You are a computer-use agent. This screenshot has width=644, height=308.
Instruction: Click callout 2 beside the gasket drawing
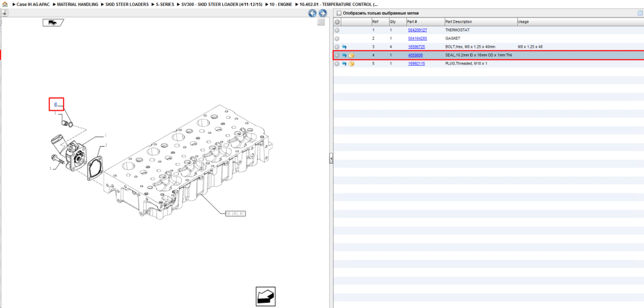(x=106, y=145)
